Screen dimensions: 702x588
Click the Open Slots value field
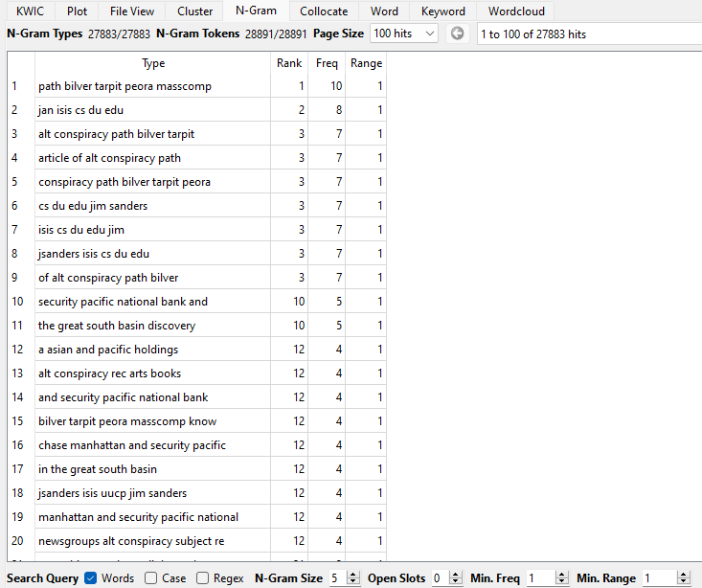pyautogui.click(x=441, y=578)
